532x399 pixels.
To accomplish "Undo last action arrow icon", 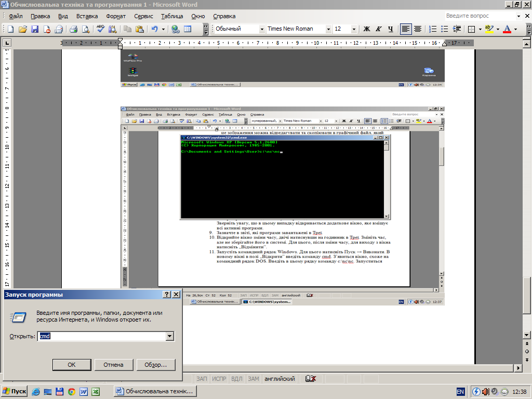I will pyautogui.click(x=155, y=29).
